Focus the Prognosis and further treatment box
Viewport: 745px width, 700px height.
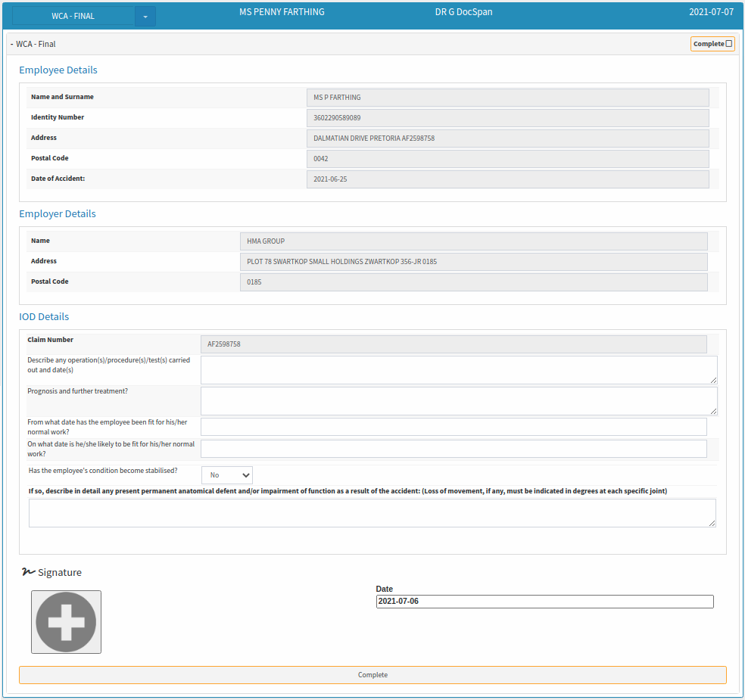click(x=459, y=401)
